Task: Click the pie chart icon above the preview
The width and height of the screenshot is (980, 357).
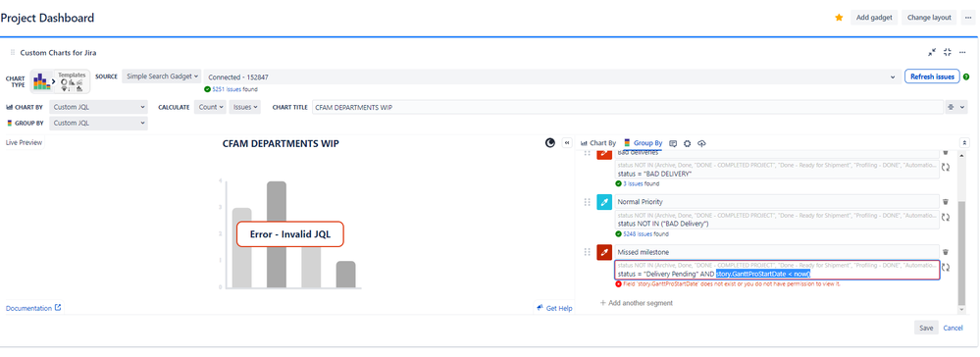Action: 550,142
